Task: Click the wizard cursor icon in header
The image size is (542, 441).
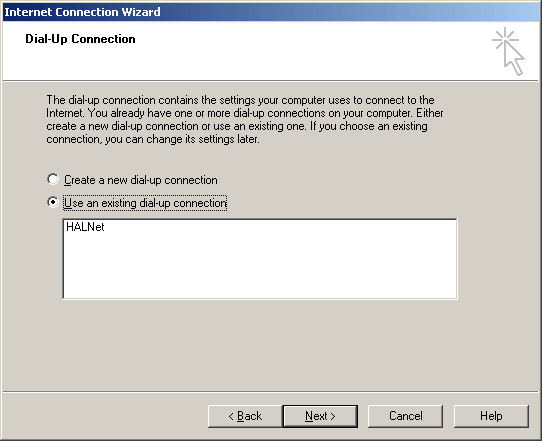Action: pos(508,51)
